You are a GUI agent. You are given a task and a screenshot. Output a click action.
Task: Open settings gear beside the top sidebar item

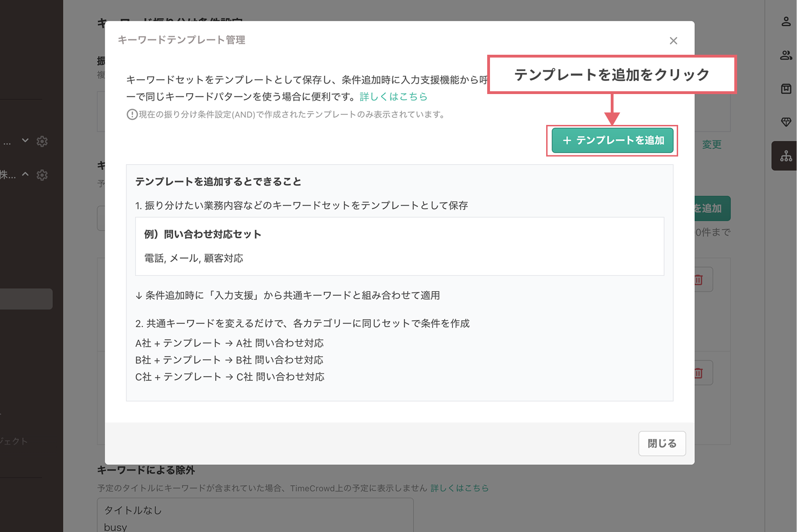pos(42,141)
